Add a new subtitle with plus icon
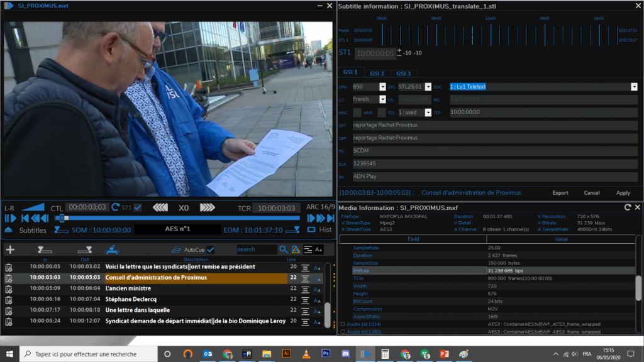The height and width of the screenshot is (362, 644). click(x=9, y=250)
